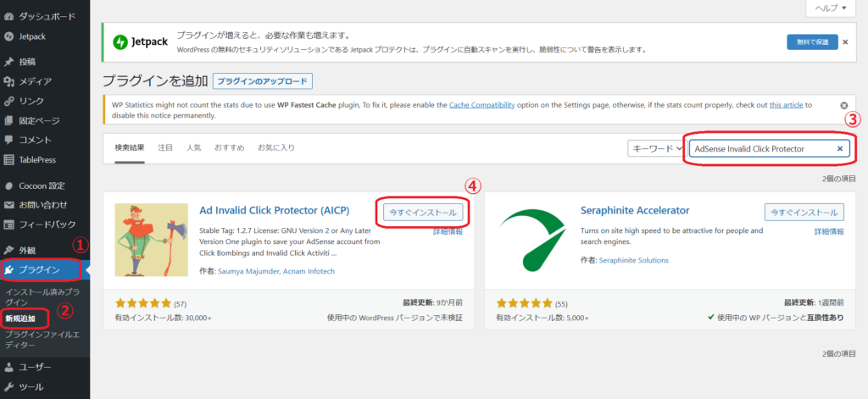The image size is (868, 399).
Task: Click the 最終更新: 1週間前 text
Action: 815,302
